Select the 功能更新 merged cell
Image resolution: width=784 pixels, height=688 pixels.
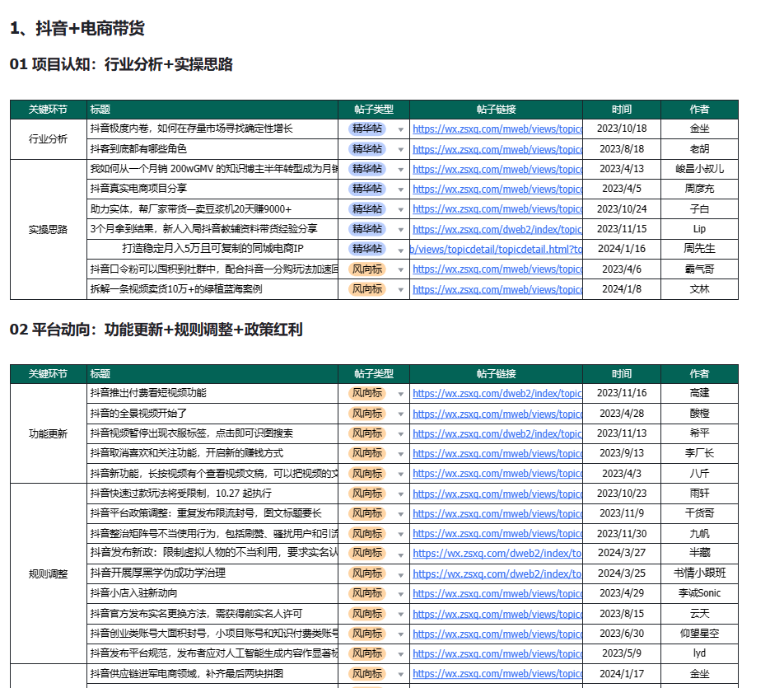(48, 434)
